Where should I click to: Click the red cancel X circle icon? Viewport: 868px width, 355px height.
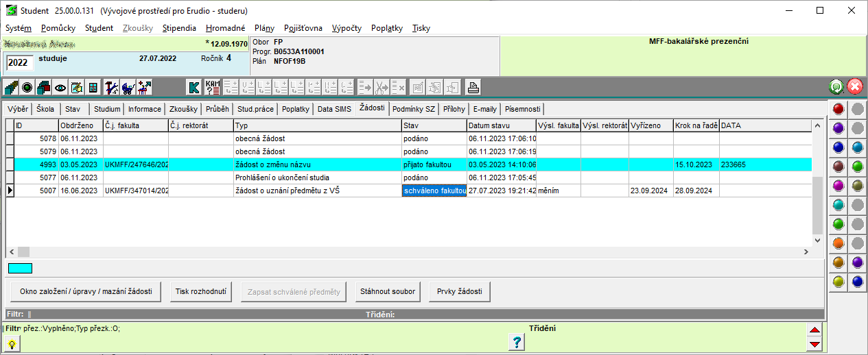click(x=855, y=87)
